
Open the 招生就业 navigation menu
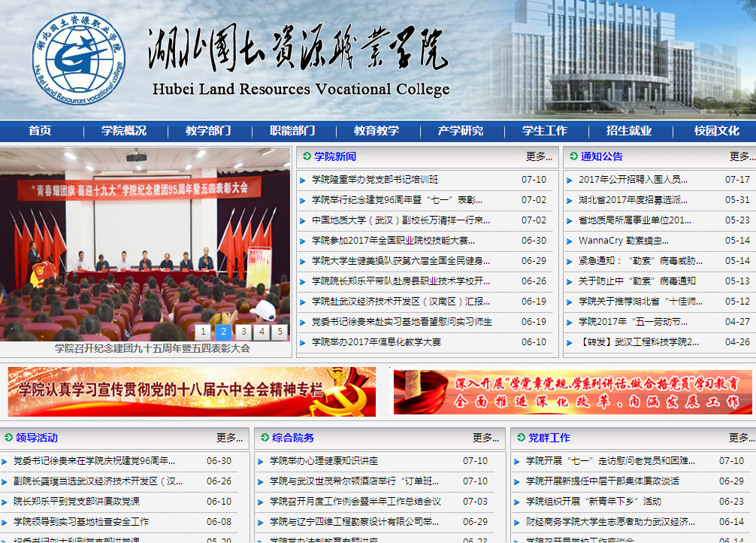(629, 131)
